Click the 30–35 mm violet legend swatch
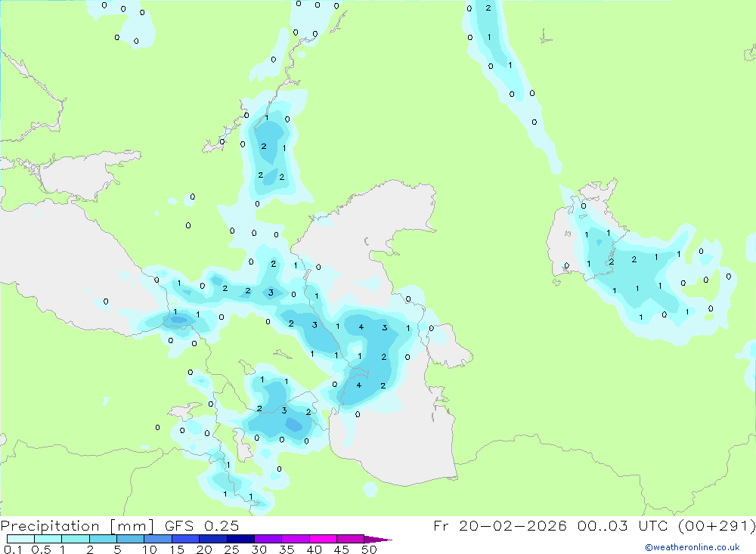Image resolution: width=756 pixels, height=554 pixels. (268, 539)
